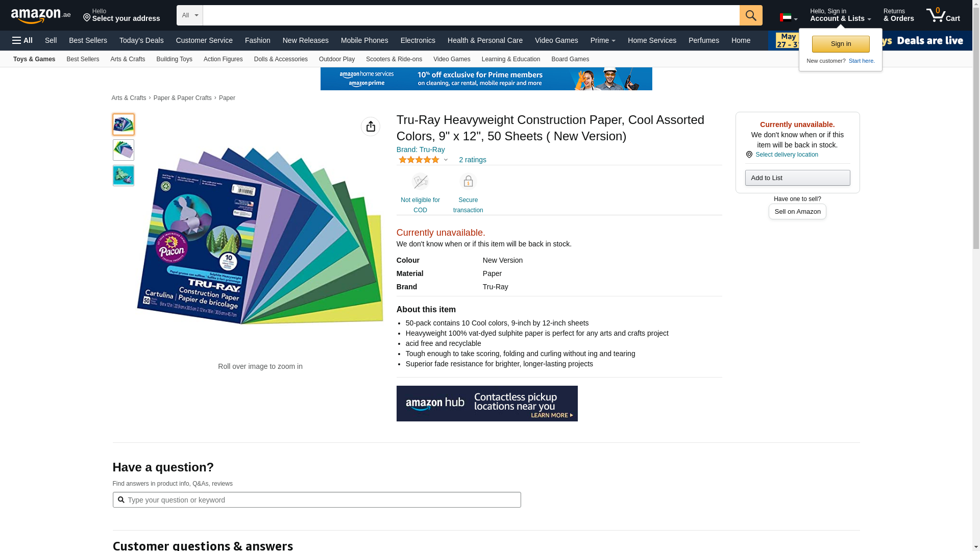The height and width of the screenshot is (551, 980).
Task: Open the shopping cart icon
Action: pyautogui.click(x=943, y=15)
